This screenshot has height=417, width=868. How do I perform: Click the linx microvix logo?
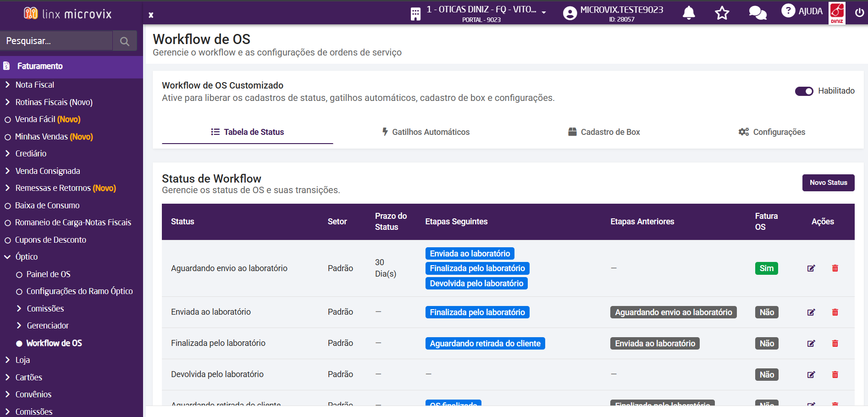coord(68,14)
